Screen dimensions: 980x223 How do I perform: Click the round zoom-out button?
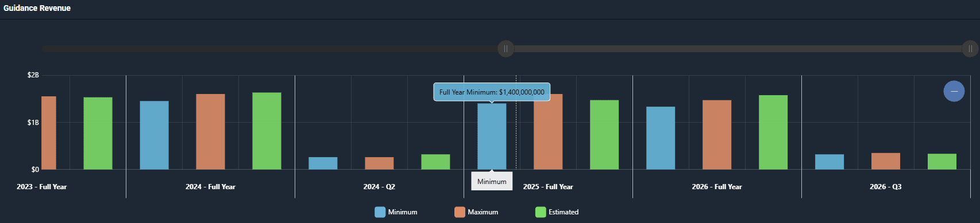coord(954,91)
